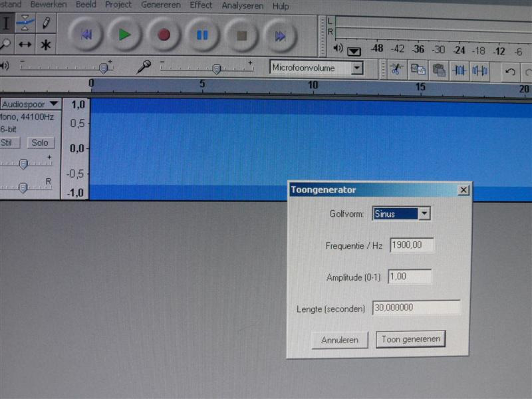Open the Genereren menu

160,5
